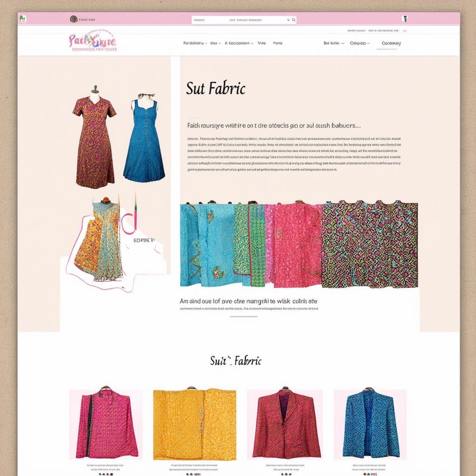Open the blue patterned blazer product thumbnail

click(x=370, y=423)
